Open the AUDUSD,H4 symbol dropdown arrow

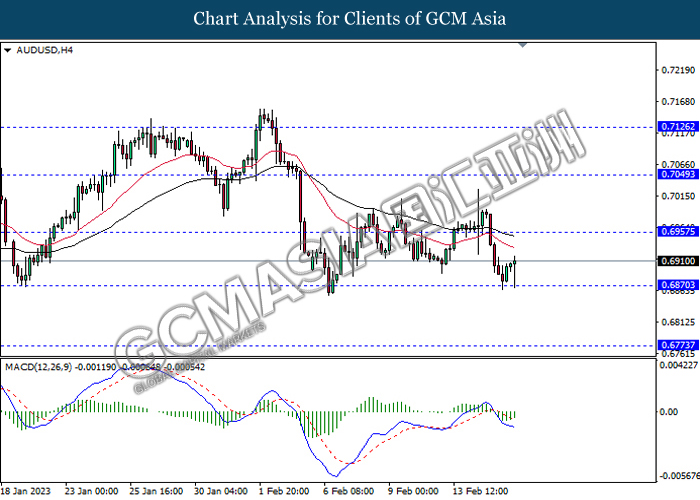tap(7, 50)
